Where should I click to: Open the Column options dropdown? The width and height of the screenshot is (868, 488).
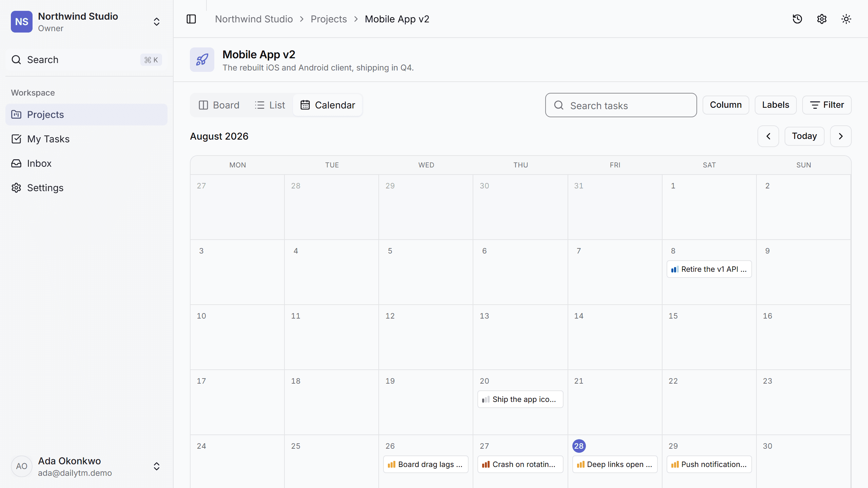coord(726,105)
